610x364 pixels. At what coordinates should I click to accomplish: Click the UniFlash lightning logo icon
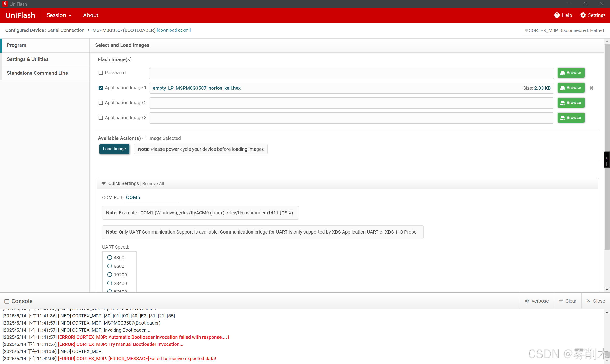click(5, 4)
